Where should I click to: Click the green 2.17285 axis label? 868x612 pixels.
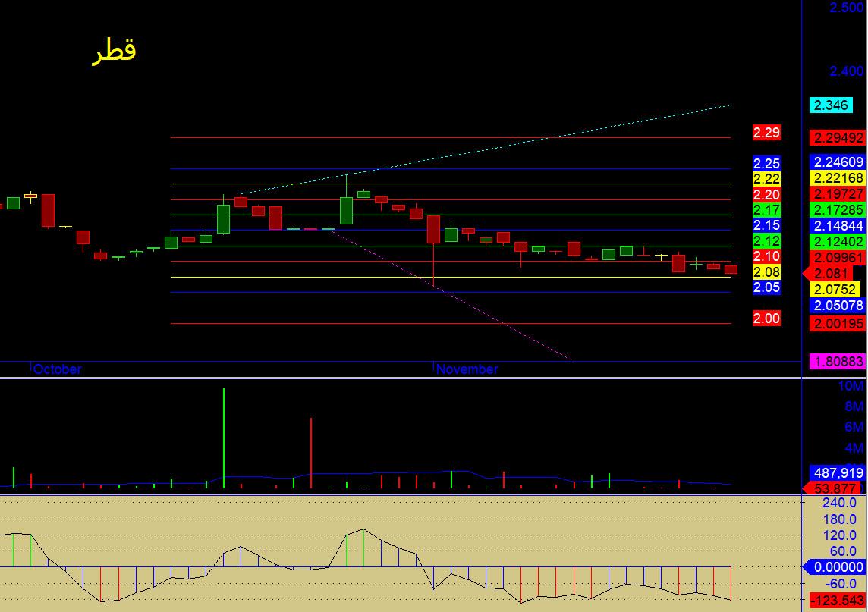(x=838, y=210)
